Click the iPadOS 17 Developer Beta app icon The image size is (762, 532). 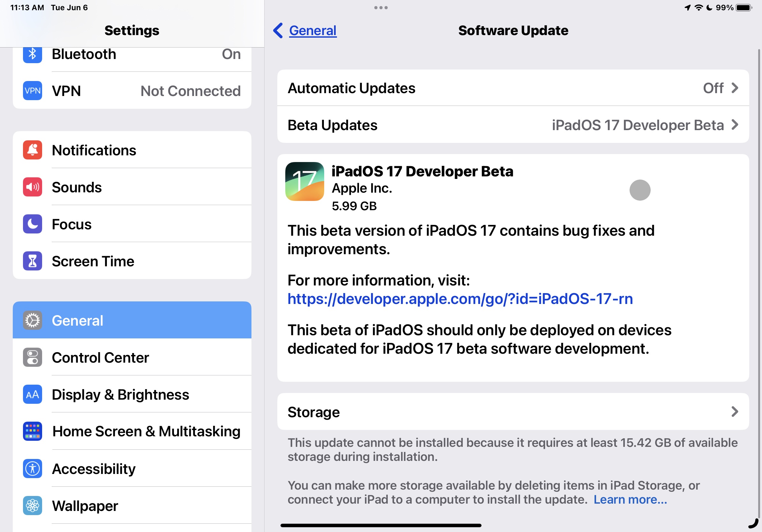(x=304, y=181)
